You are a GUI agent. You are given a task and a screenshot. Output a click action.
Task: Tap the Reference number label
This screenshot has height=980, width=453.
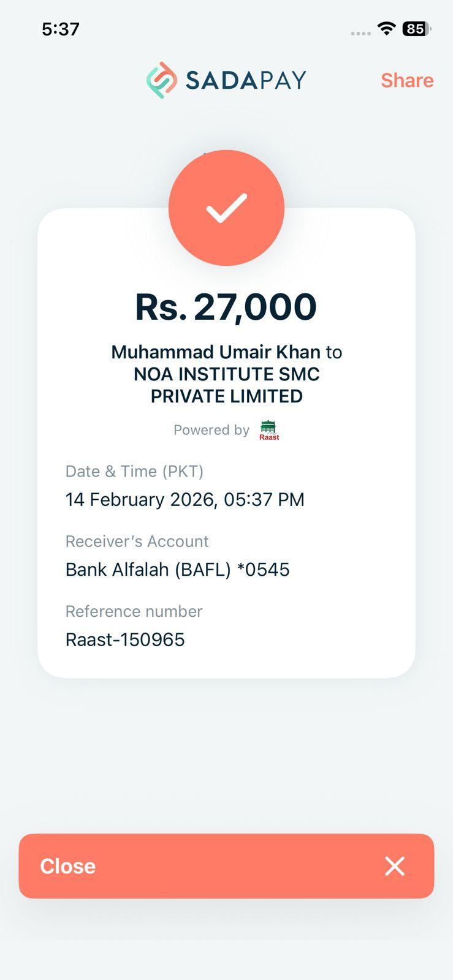click(134, 611)
